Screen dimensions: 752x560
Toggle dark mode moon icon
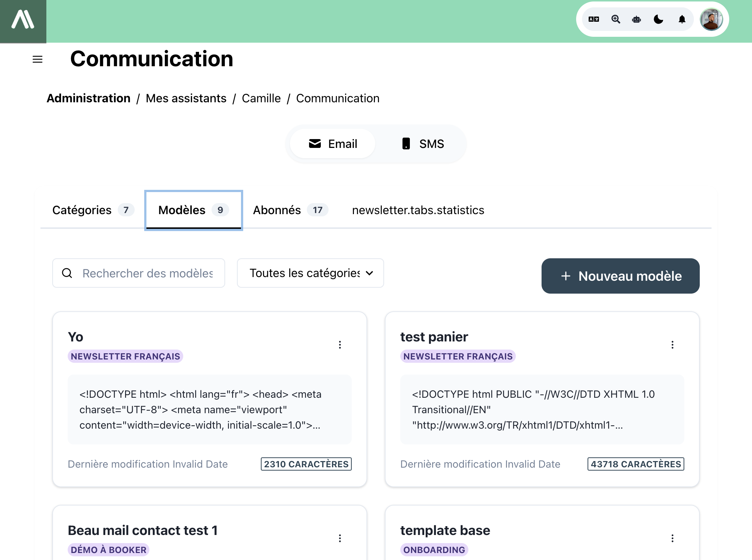click(659, 20)
